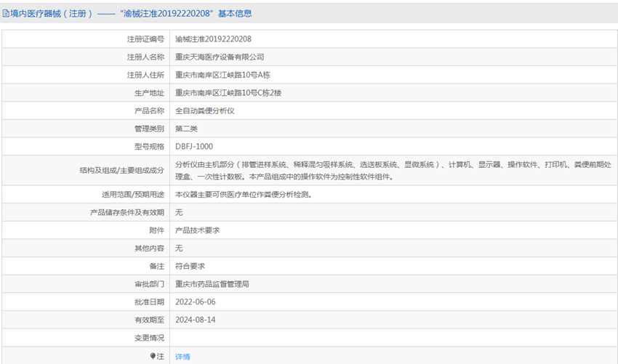Click the 审批部门 label
The width and height of the screenshot is (618, 364).
point(149,284)
